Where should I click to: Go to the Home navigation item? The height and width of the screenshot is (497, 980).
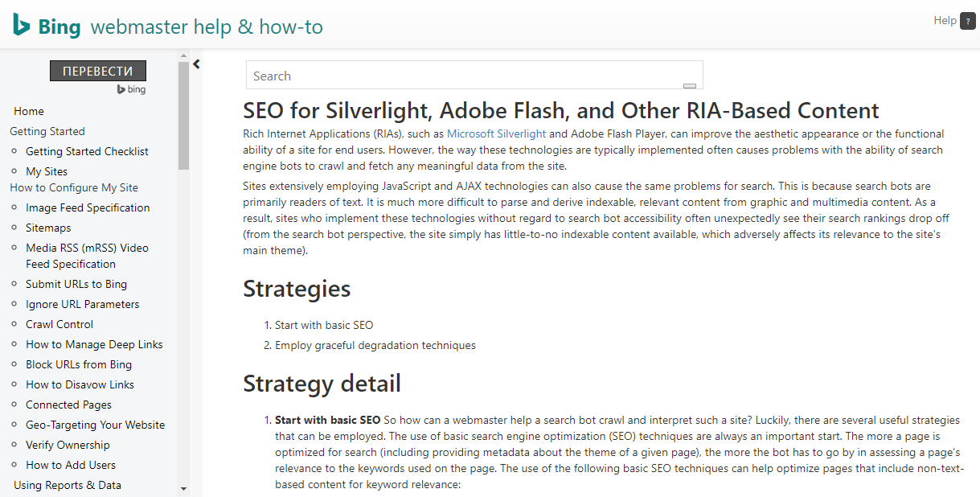29,111
